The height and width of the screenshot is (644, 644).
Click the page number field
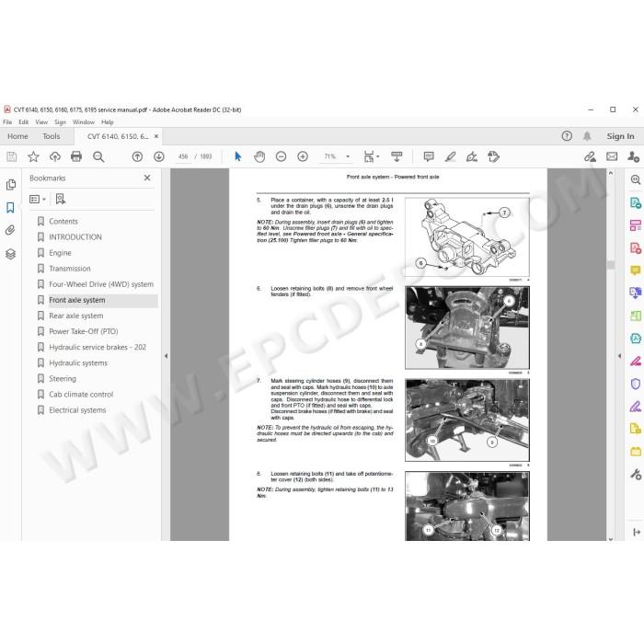pyautogui.click(x=183, y=156)
